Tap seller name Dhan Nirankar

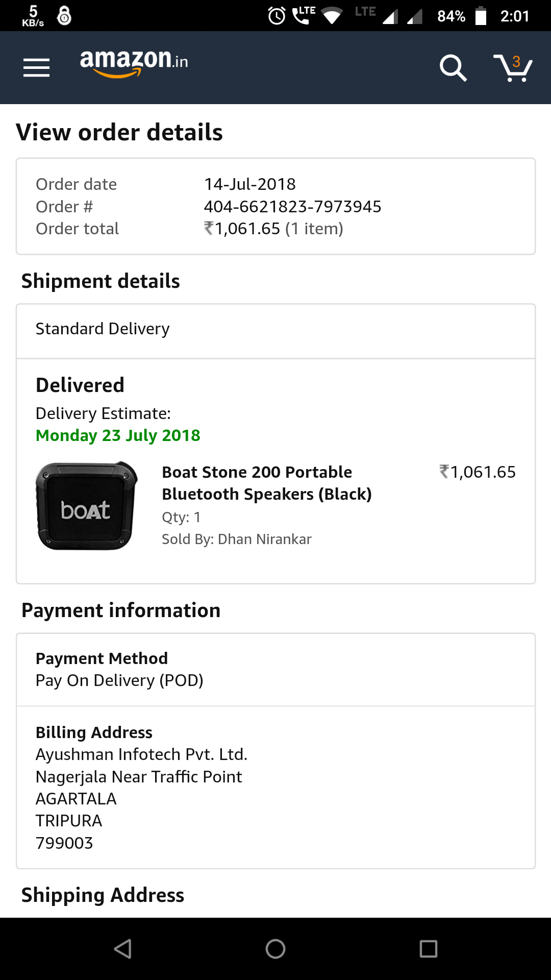264,539
